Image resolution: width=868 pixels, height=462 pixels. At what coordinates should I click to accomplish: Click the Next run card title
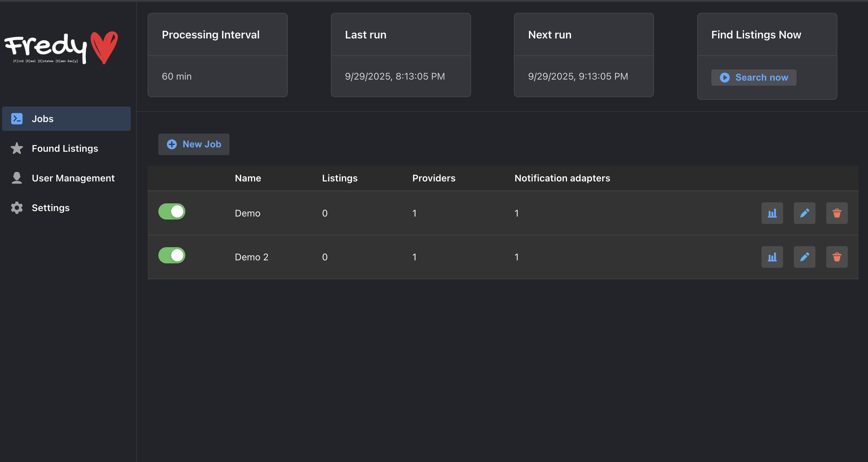click(550, 35)
